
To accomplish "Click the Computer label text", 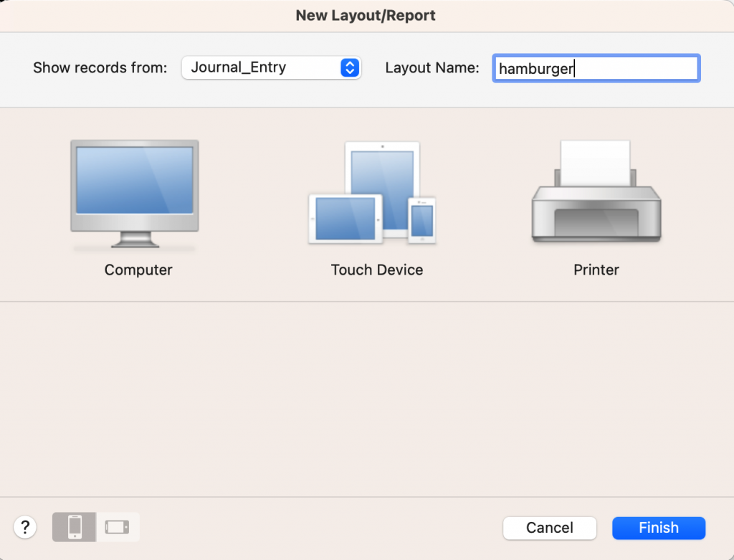I will tap(138, 270).
